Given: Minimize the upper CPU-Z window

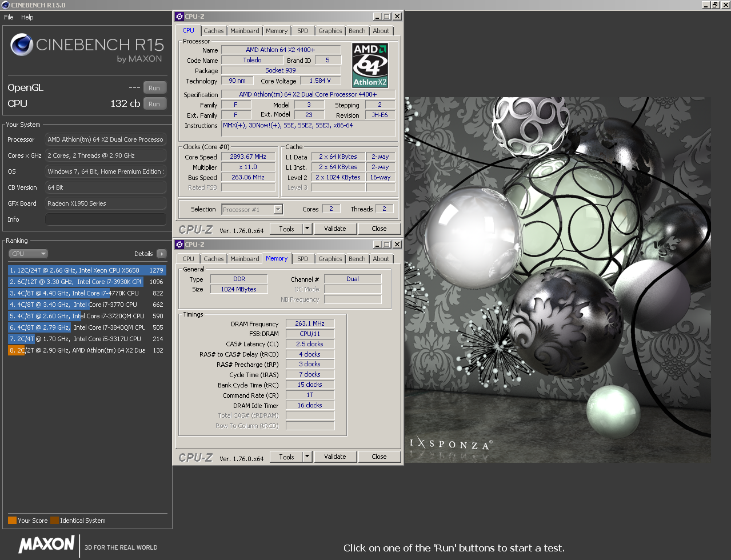Looking at the screenshot, I should (x=377, y=17).
